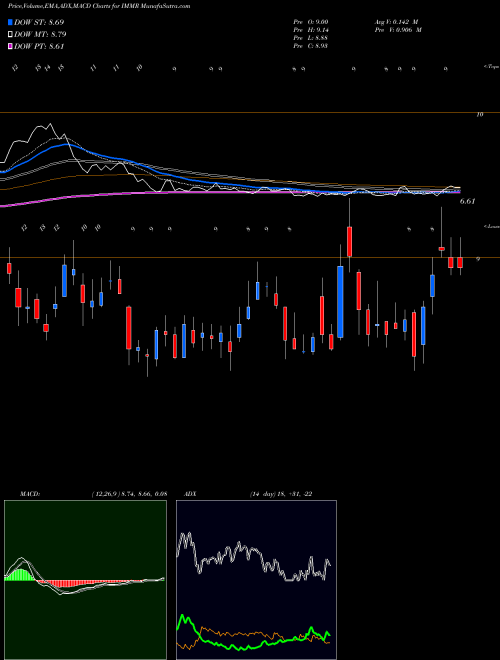Click the last red candlestick on the right
Screen dimensions: 500x660
[x=460, y=262]
